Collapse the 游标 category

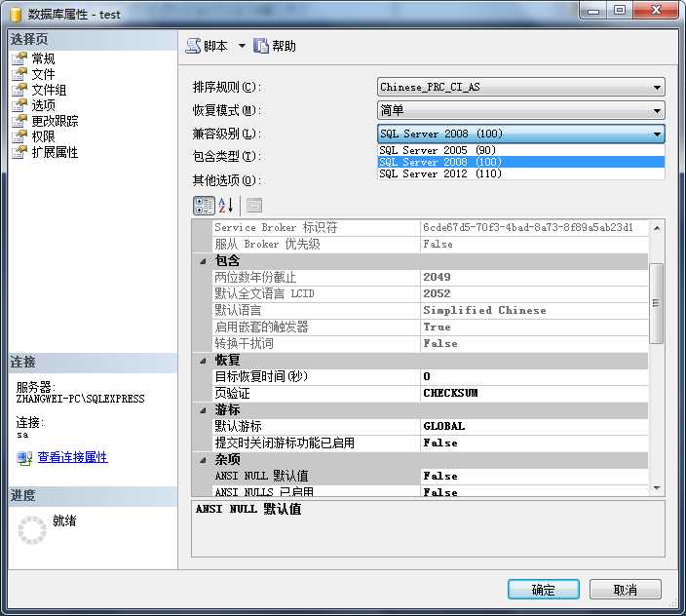click(203, 410)
